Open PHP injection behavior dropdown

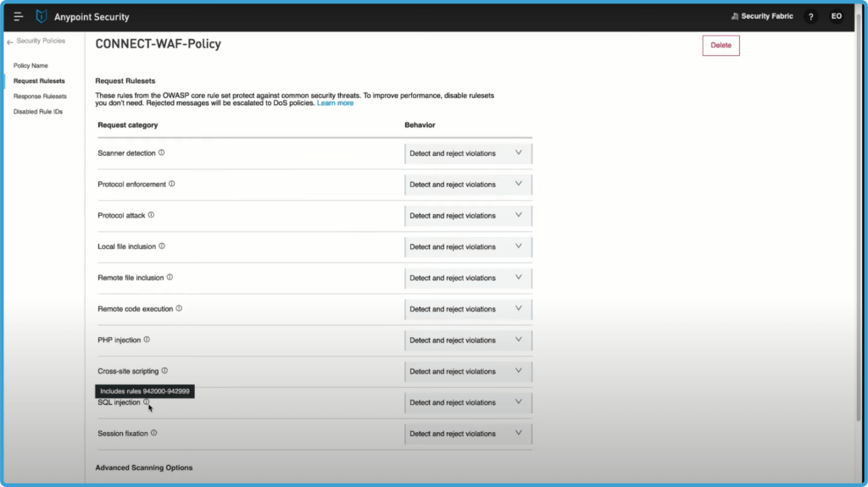pyautogui.click(x=468, y=340)
